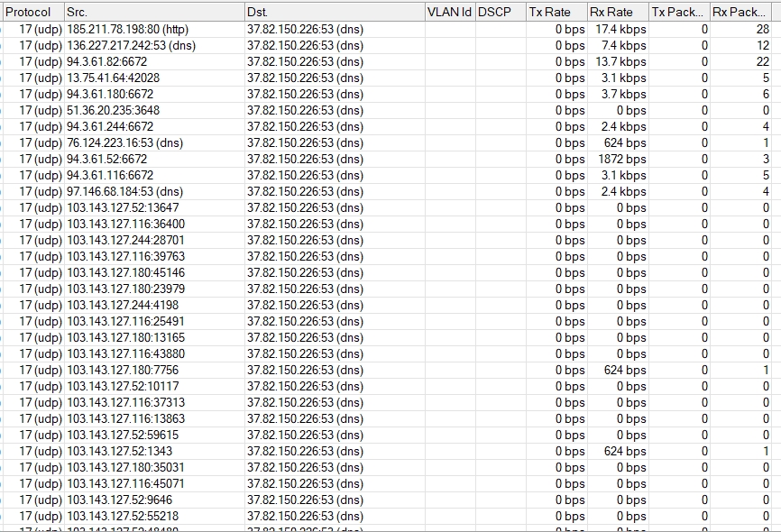
Task: Pick row with source 51.36.20.235:3648
Action: pyautogui.click(x=113, y=111)
